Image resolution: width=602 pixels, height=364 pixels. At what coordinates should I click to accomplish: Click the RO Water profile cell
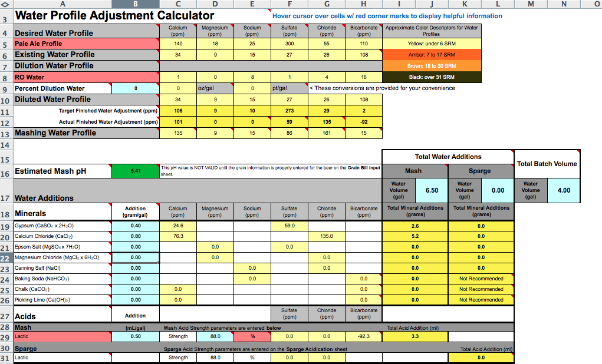[x=87, y=77]
